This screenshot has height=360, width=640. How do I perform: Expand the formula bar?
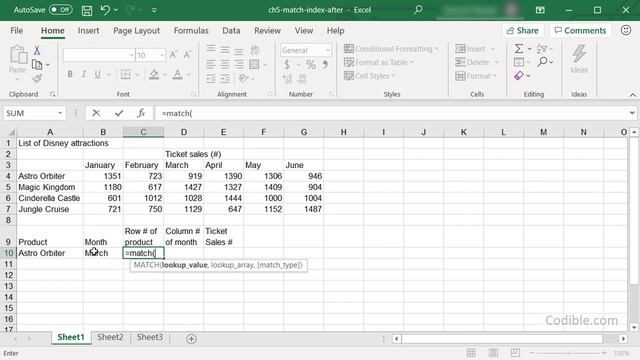point(632,113)
